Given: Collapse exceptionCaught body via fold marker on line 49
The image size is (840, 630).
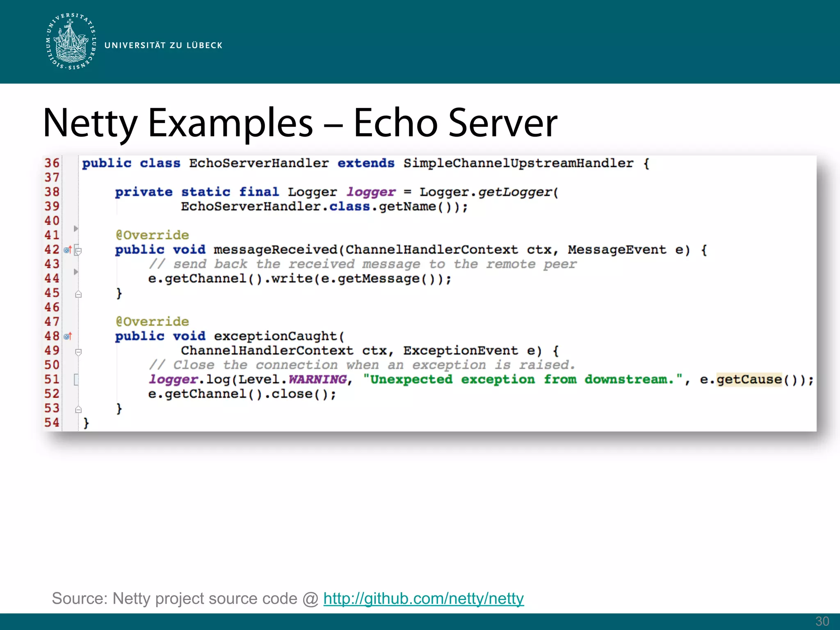Looking at the screenshot, I should click(x=78, y=352).
